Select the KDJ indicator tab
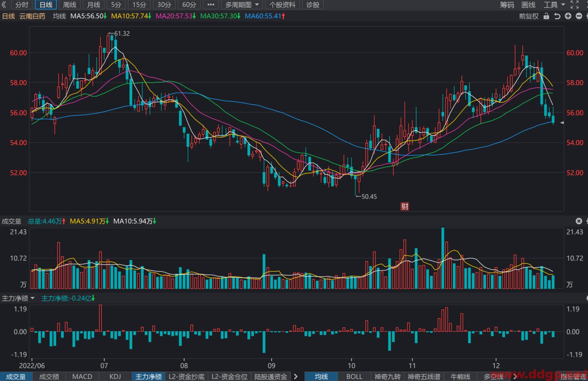The height and width of the screenshot is (381, 588). click(115, 377)
